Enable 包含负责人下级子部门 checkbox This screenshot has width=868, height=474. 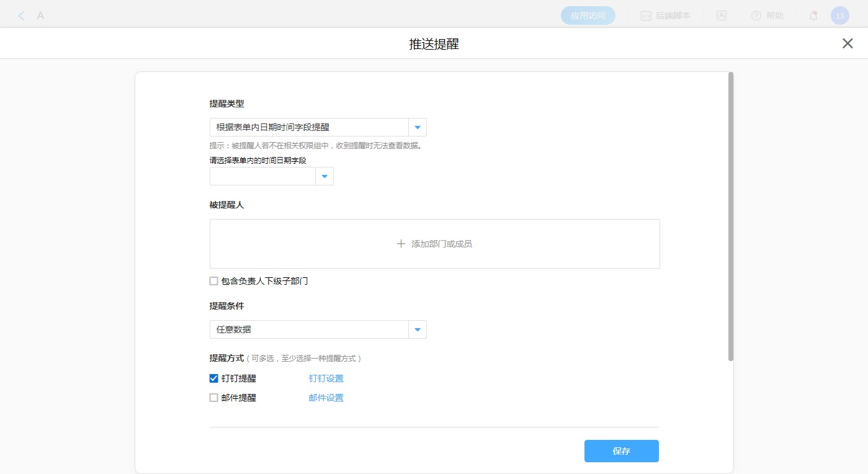(214, 281)
